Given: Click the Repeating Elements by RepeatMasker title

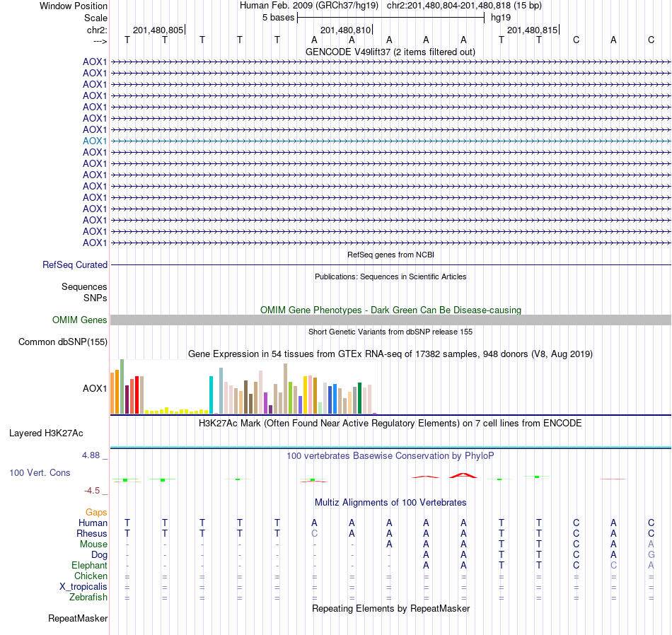Looking at the screenshot, I should [x=390, y=609].
